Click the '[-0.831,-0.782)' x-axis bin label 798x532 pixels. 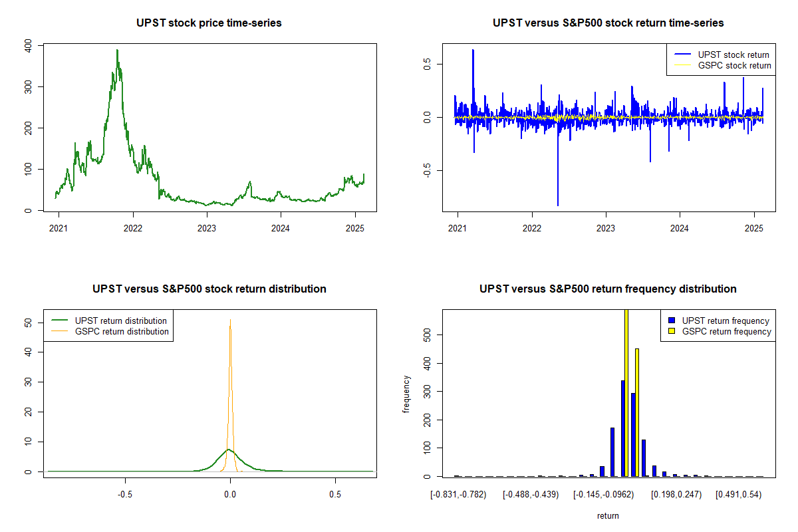coord(459,495)
